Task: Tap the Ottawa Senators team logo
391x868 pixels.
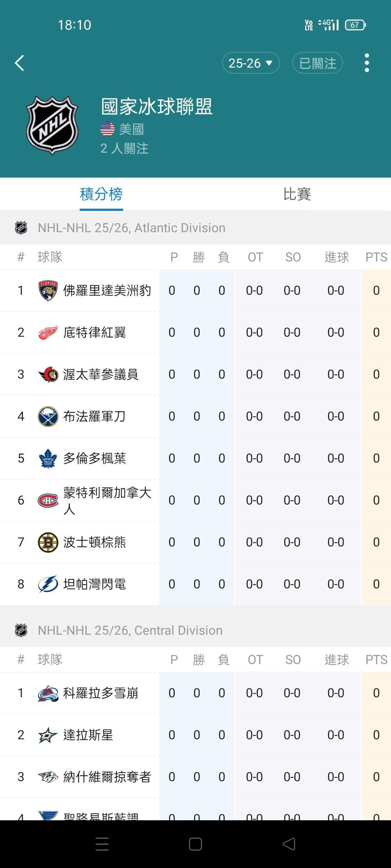Action: click(48, 374)
